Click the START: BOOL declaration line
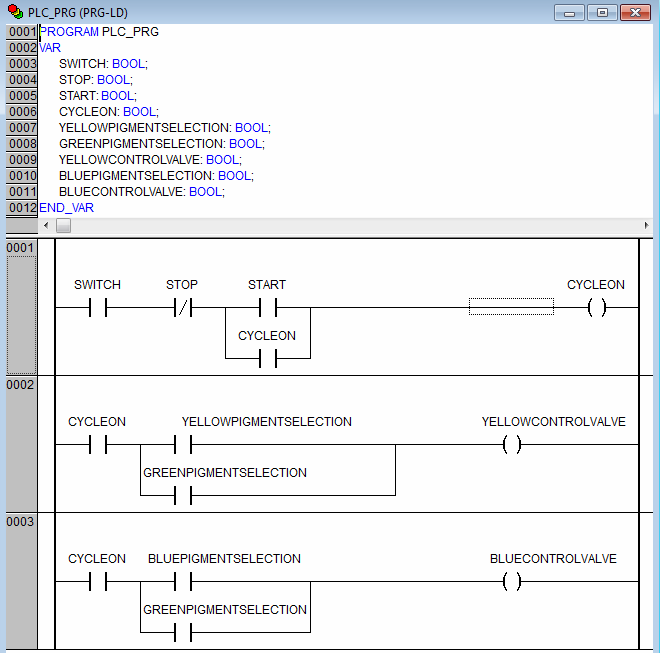This screenshot has width=660, height=653. point(98,96)
